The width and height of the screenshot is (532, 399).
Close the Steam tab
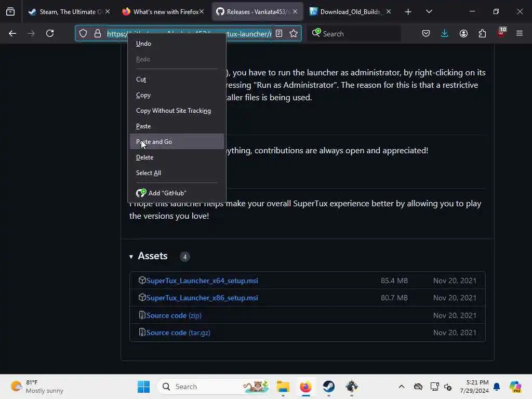click(x=108, y=11)
